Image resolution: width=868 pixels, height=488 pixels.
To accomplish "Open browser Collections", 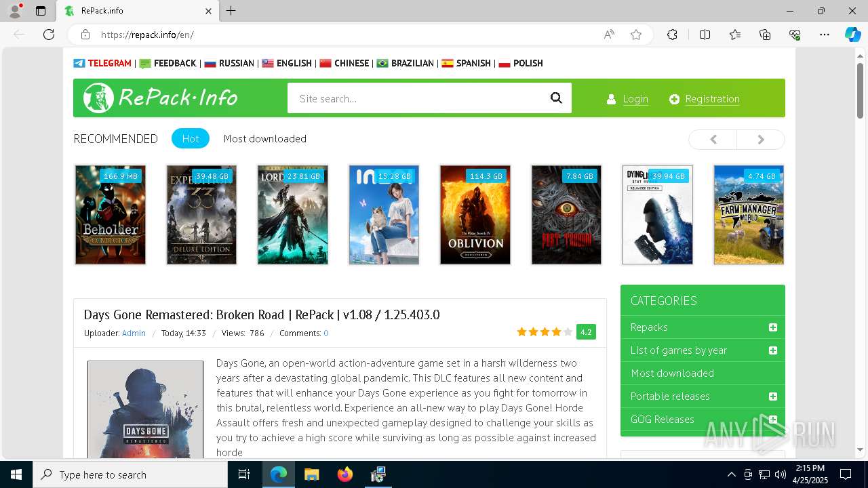I will click(x=765, y=35).
